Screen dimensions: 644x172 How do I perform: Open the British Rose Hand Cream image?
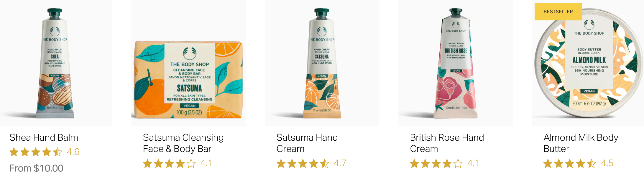456,63
